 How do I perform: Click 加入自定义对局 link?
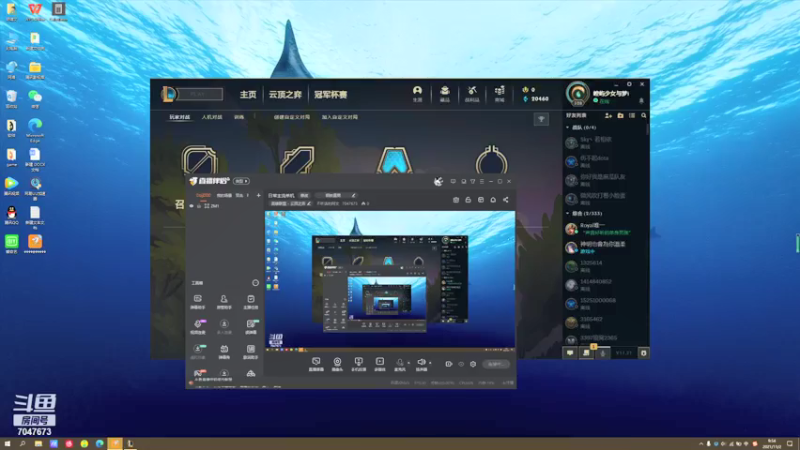pos(339,117)
